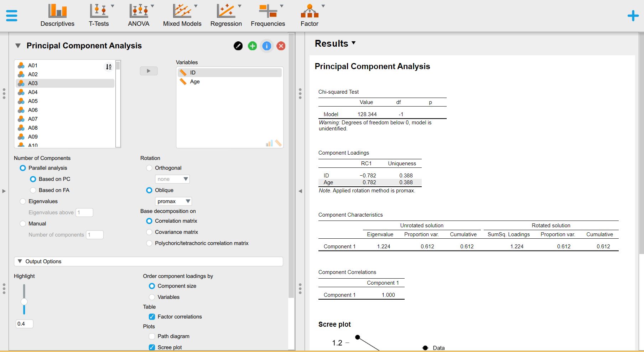Screen dimensions: 644x352
Task: Show analysis info via the blue info icon
Action: pyautogui.click(x=266, y=46)
